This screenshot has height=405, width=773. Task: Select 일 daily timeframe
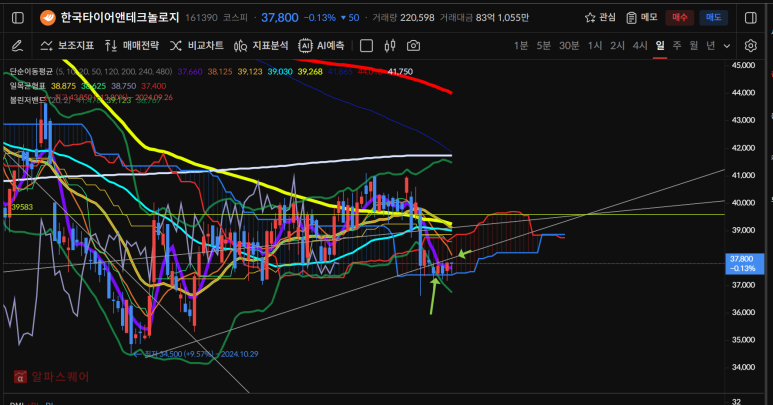click(x=660, y=46)
